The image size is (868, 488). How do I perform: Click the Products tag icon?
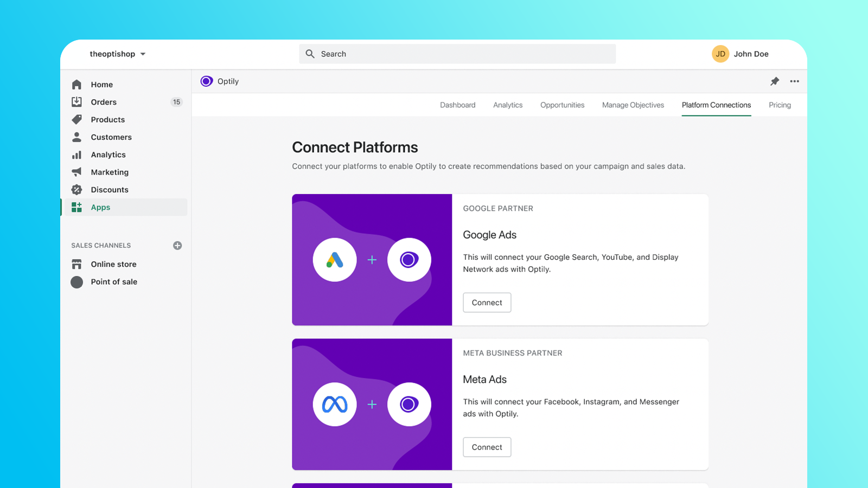point(76,119)
